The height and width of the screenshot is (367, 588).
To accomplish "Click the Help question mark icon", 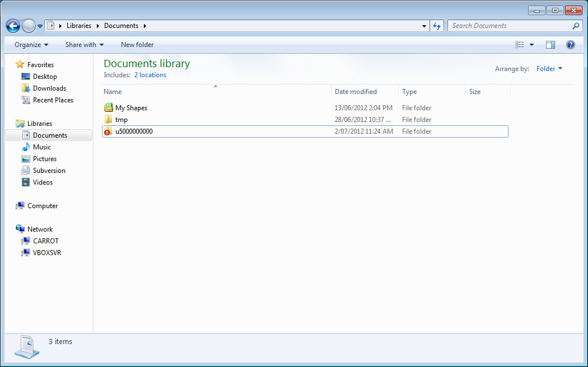I will [x=570, y=44].
